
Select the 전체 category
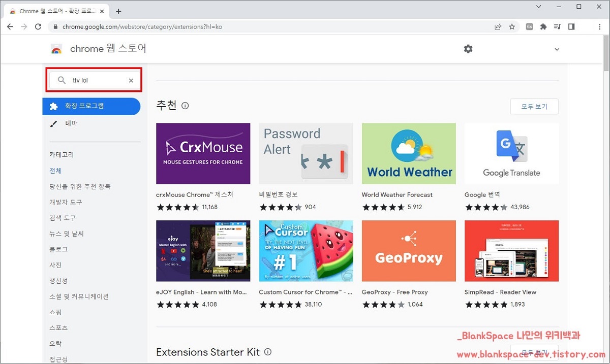tap(55, 171)
